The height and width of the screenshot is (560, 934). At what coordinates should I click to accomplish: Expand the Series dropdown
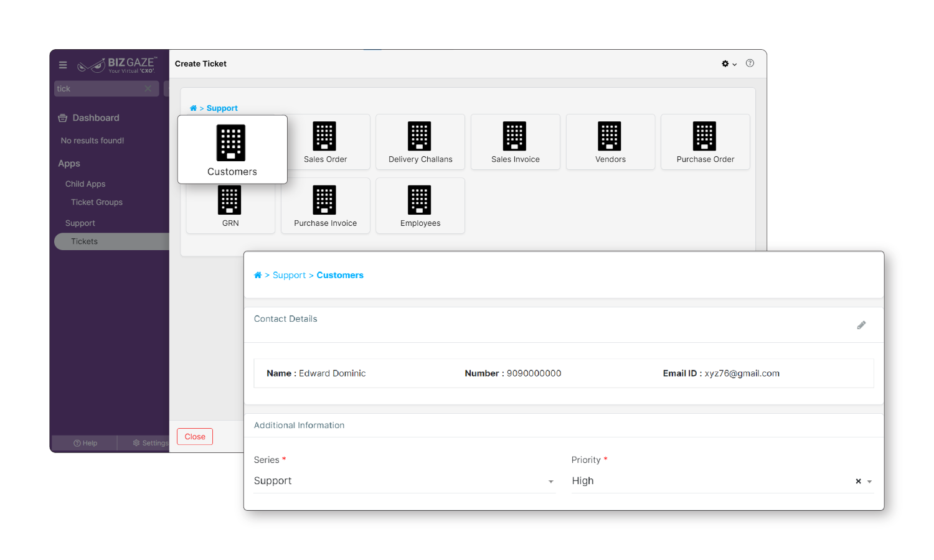[x=550, y=482]
